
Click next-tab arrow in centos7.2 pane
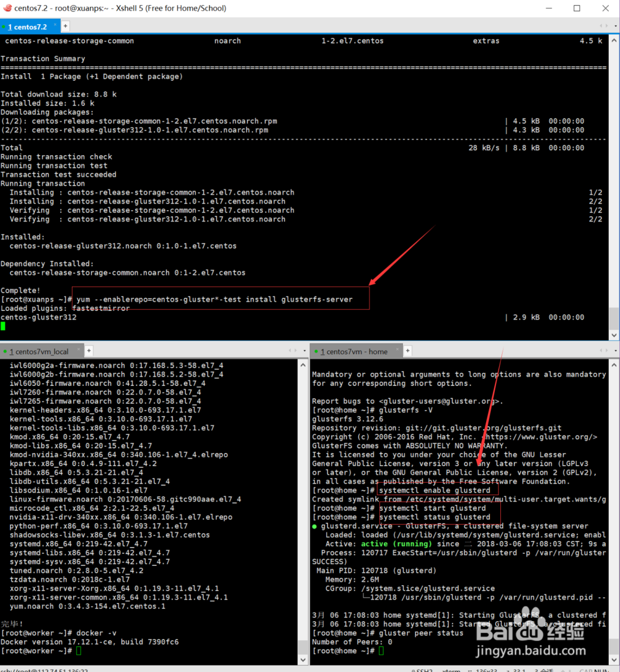(606, 26)
